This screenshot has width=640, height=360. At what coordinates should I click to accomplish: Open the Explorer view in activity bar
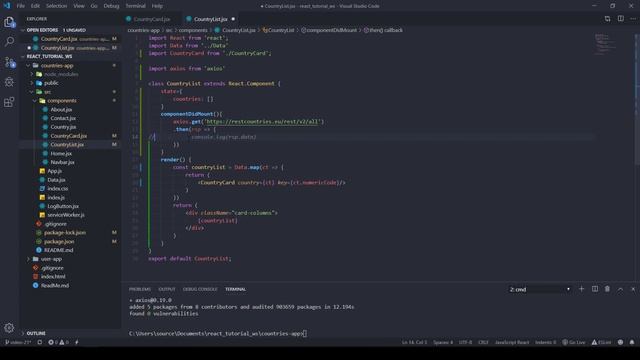(9, 22)
